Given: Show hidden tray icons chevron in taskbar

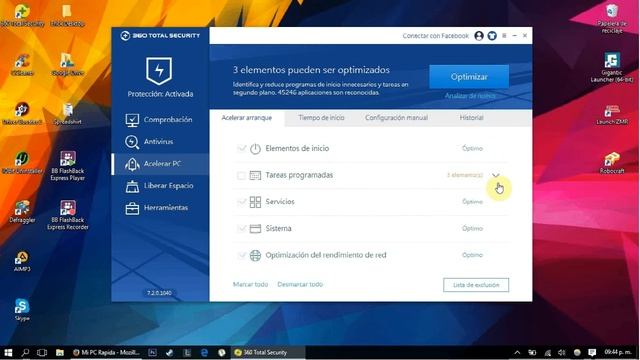Looking at the screenshot, I should pyautogui.click(x=517, y=352).
